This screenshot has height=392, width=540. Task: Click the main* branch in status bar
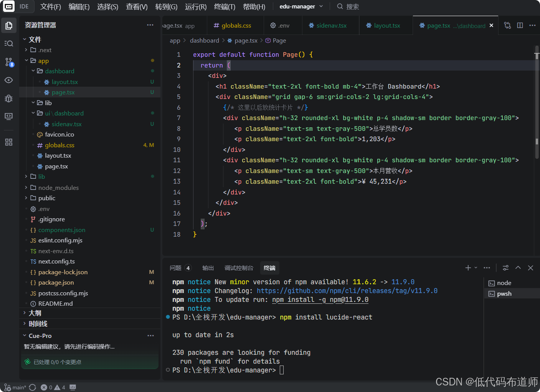15,387
